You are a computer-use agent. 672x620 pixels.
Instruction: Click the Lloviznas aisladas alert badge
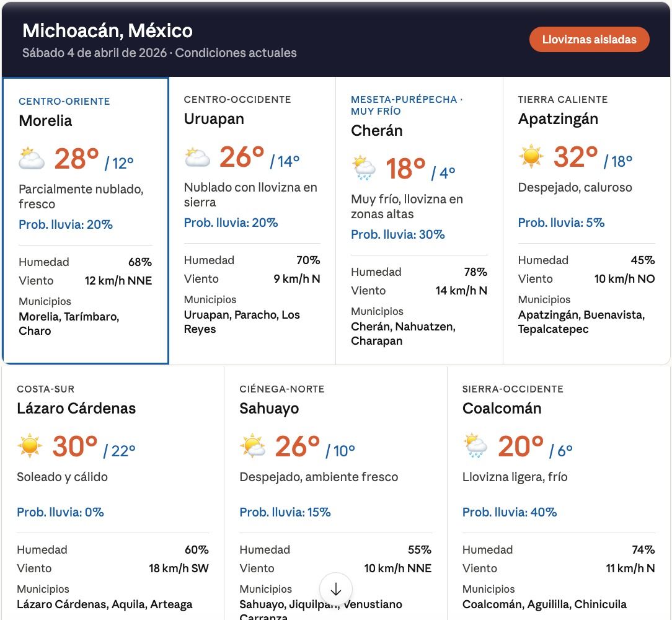pyautogui.click(x=589, y=40)
